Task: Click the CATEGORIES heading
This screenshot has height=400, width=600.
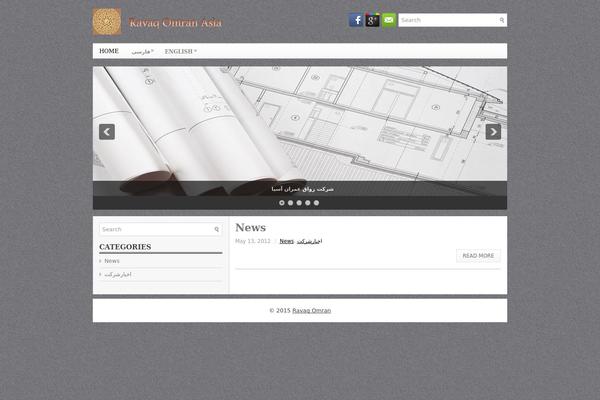Action: (x=125, y=247)
